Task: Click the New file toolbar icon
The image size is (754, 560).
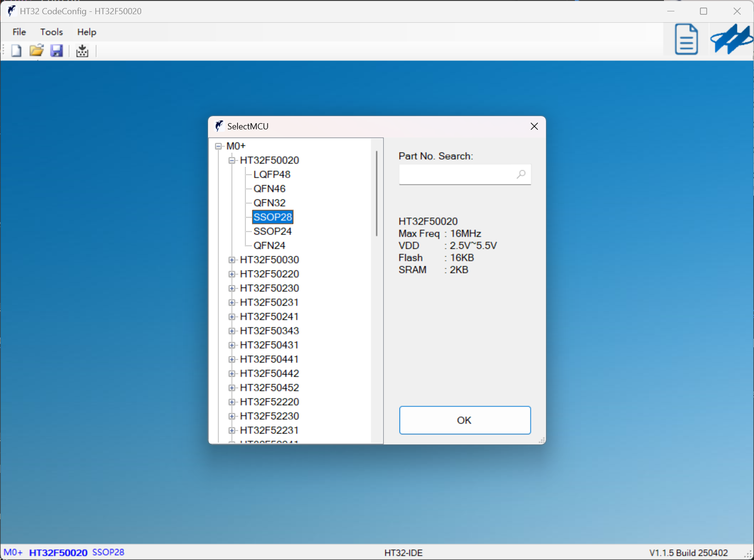Action: pos(16,51)
